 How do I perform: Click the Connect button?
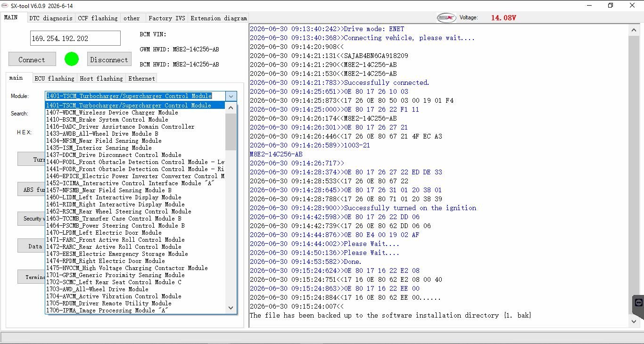(x=32, y=59)
